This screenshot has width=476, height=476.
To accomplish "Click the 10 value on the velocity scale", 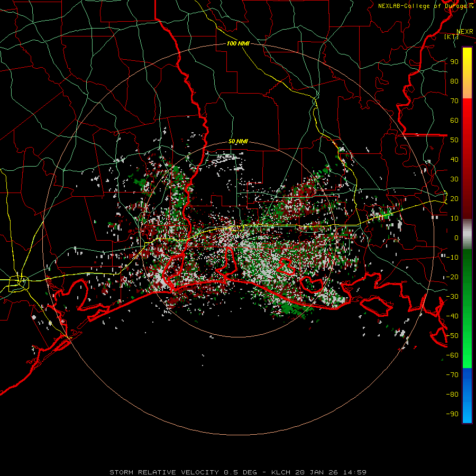I will coord(454,218).
